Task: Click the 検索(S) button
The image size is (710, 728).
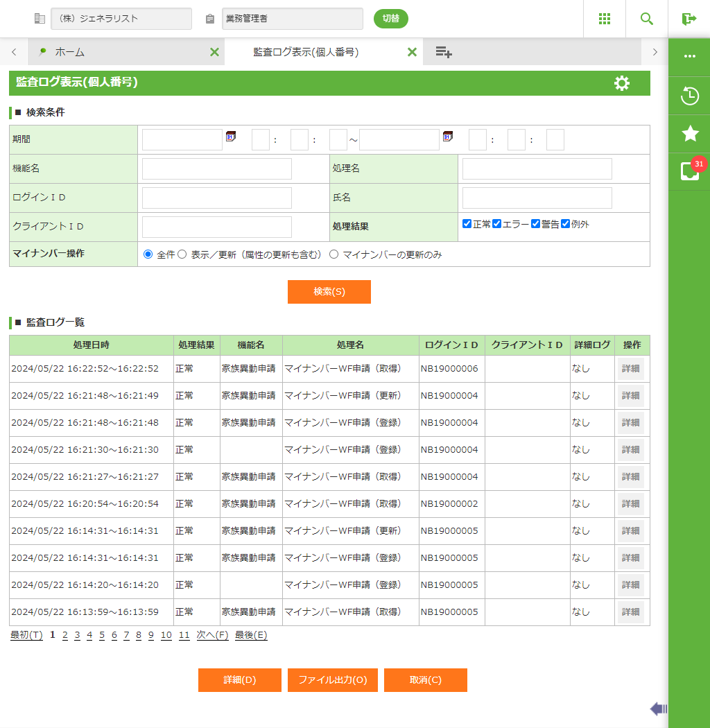Action: click(329, 292)
